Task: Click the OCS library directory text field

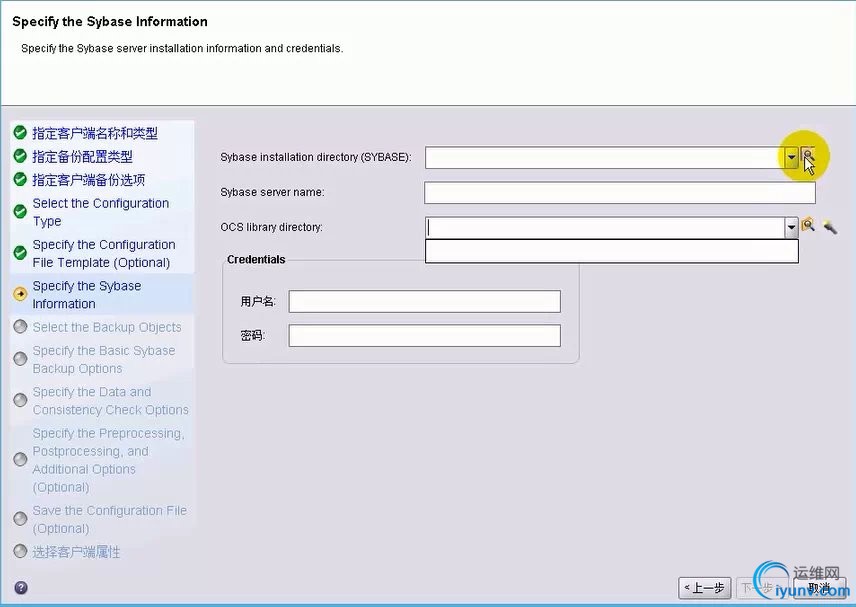Action: coord(605,228)
